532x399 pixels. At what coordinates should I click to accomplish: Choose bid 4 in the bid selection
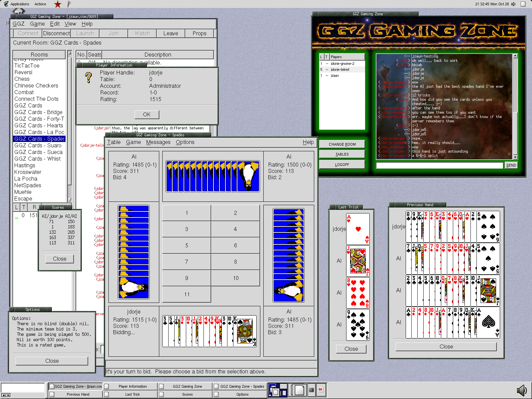[235, 229]
